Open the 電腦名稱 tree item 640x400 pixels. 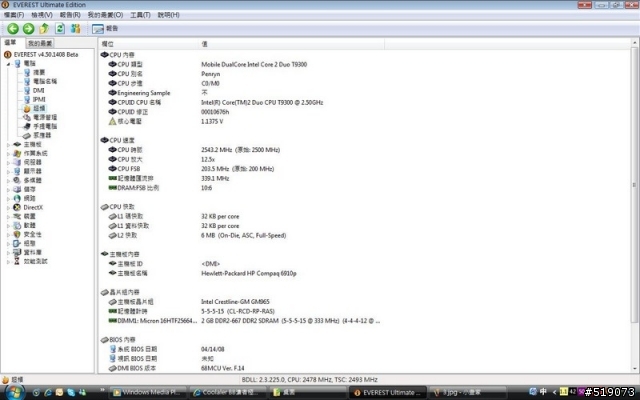45,81
